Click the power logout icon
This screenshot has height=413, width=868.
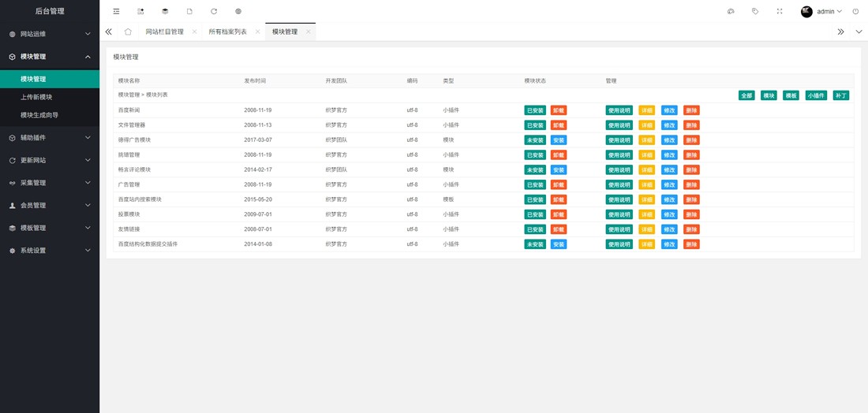coord(855,12)
